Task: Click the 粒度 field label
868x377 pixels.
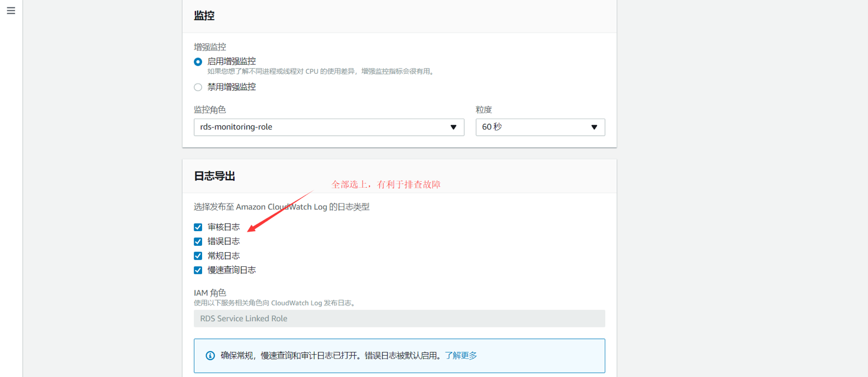Action: tap(484, 110)
